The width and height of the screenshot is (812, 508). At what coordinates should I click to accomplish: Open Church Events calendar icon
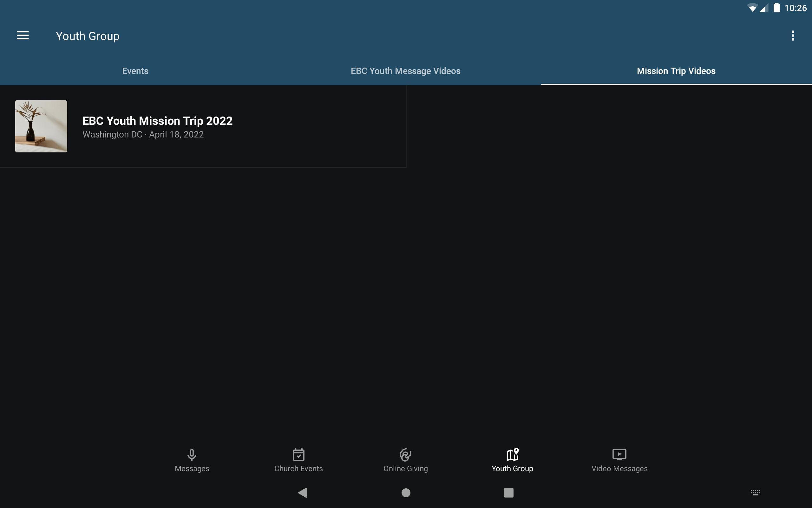(x=298, y=455)
